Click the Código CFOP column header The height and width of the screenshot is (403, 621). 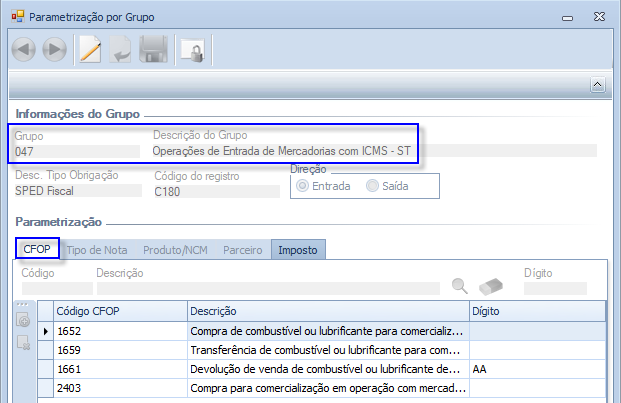click(x=120, y=311)
